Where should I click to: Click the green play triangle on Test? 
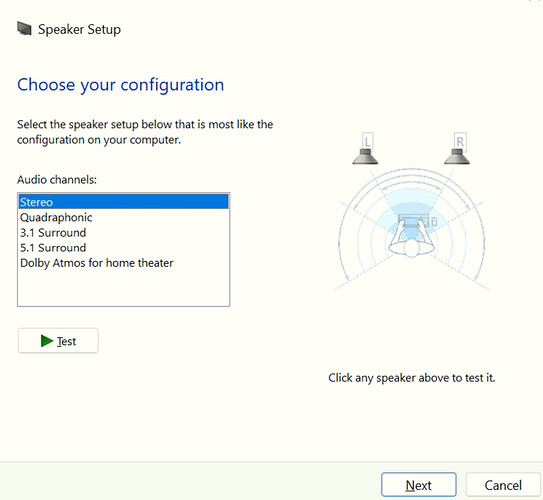tap(47, 341)
